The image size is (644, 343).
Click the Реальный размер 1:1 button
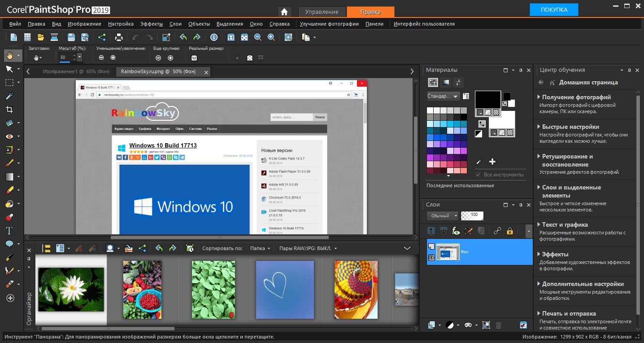pyautogui.click(x=194, y=57)
